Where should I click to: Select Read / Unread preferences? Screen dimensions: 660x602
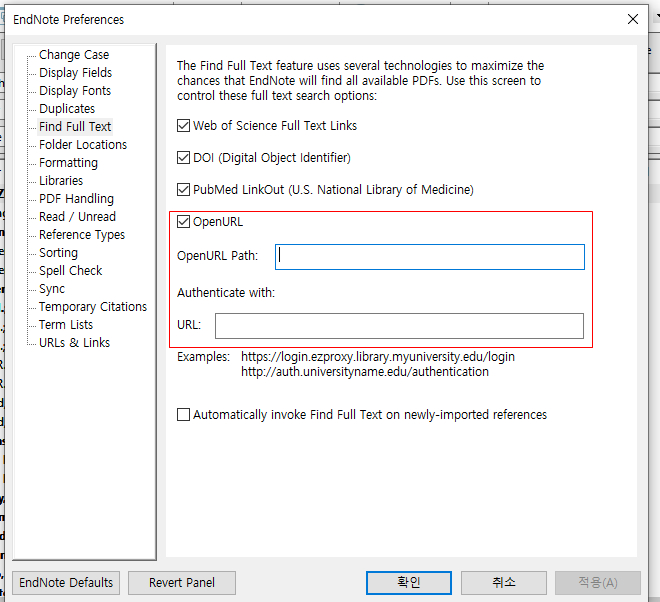point(77,217)
